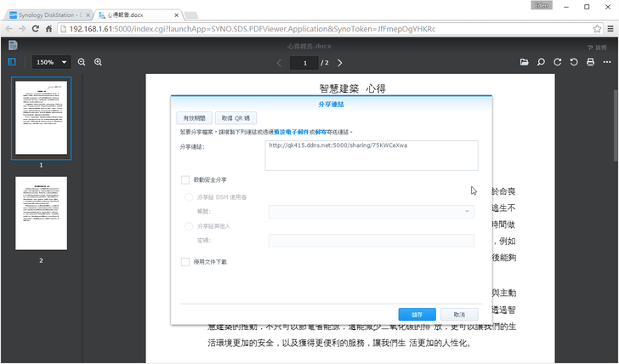Image resolution: width=619 pixels, height=364 pixels.
Task: Open the 150% zoom level dropdown
Action: [52, 62]
